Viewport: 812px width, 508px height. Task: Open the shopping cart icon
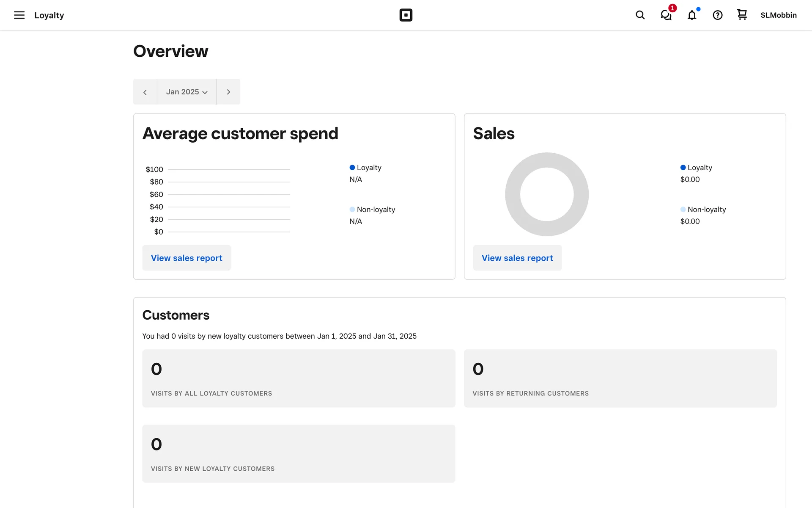pos(742,15)
